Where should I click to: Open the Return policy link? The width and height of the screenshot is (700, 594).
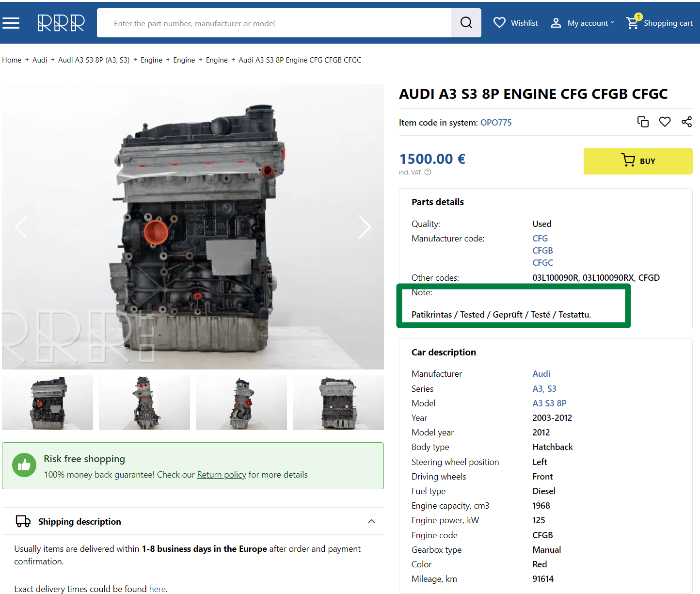coord(222,475)
